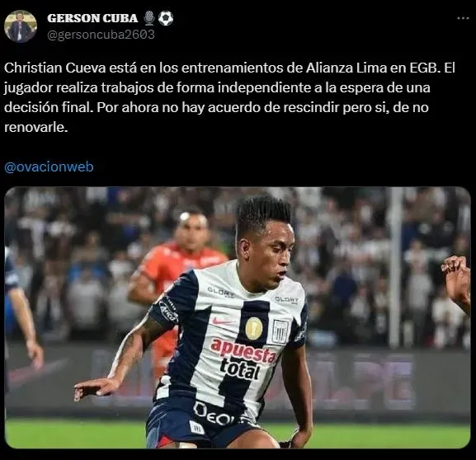Click the microphone emoji beside the name
Screen dimensions: 476x460
(149, 18)
